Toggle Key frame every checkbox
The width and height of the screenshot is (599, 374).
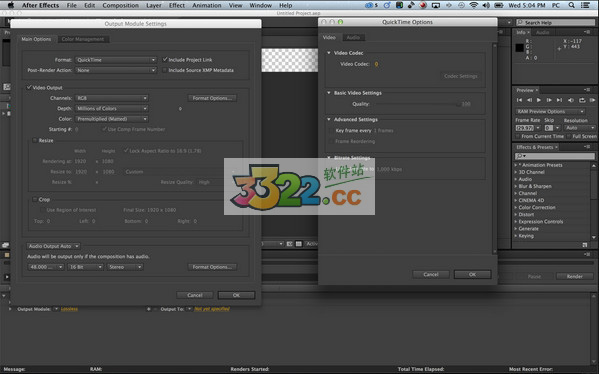click(x=331, y=131)
